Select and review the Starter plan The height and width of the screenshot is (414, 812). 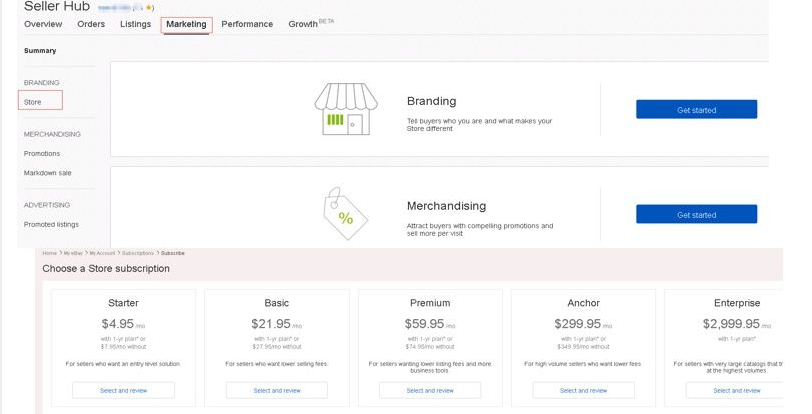tap(123, 391)
